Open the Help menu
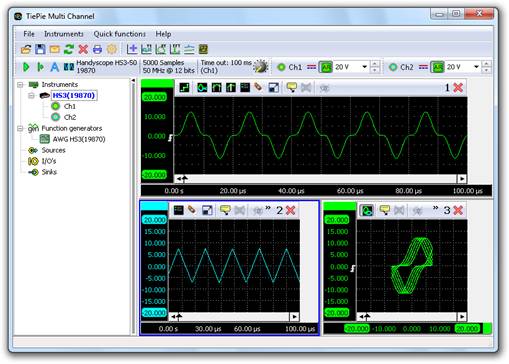This screenshot has height=364, width=509. click(x=163, y=34)
